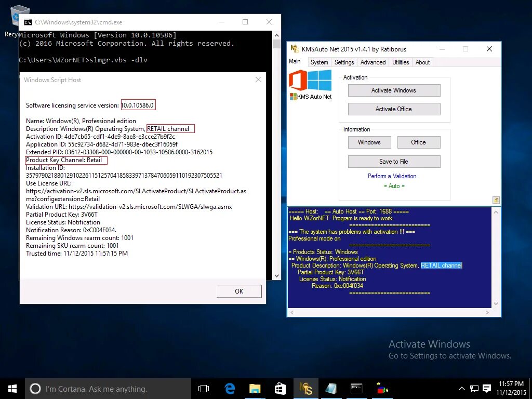Screen dimensions: 532x399
Task: Click 'License Status: Notification' in dialog
Action: point(63,222)
